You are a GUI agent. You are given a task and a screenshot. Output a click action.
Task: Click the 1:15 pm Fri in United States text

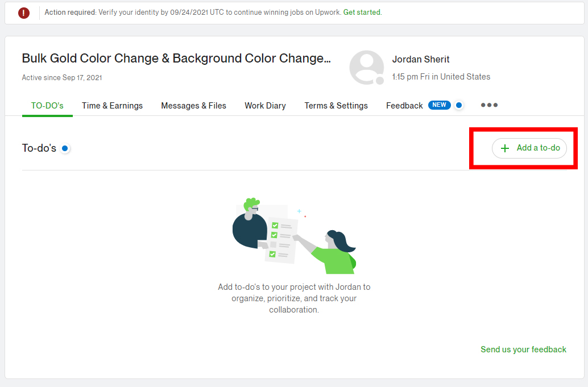coord(441,77)
